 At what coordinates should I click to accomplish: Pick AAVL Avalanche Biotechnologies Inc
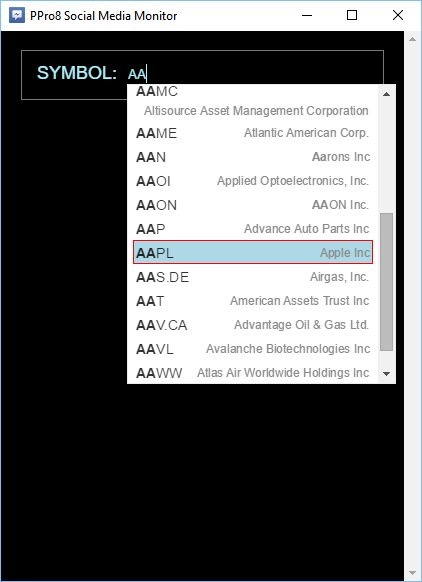click(x=253, y=349)
